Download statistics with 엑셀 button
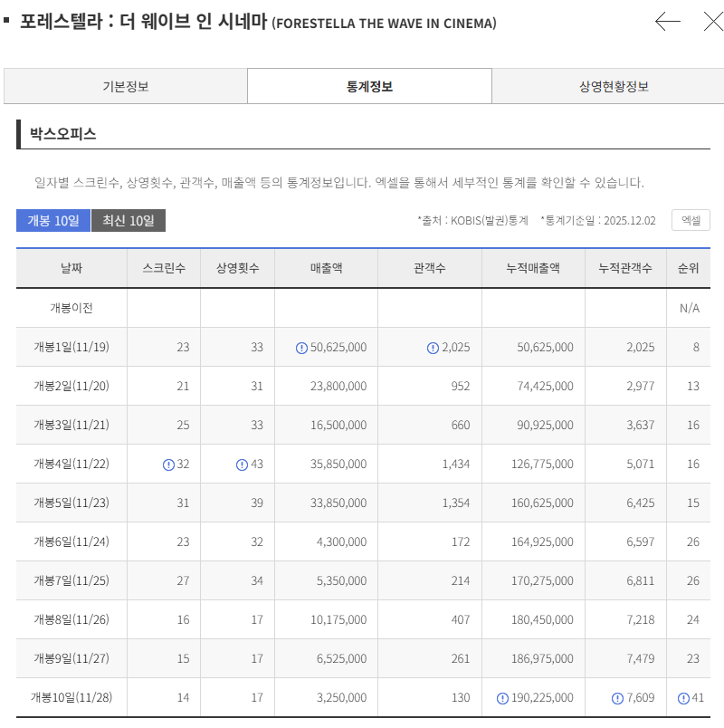Viewport: 724px width, 728px height. click(x=691, y=220)
